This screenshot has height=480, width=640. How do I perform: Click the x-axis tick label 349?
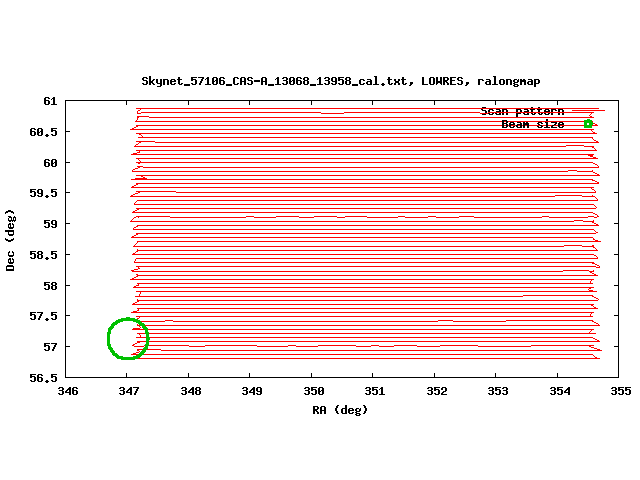(x=252, y=391)
